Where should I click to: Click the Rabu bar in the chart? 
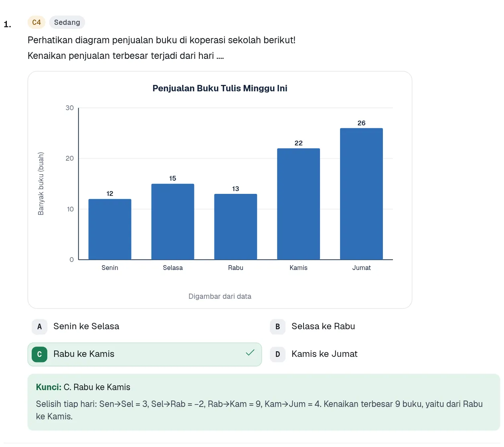236,227
